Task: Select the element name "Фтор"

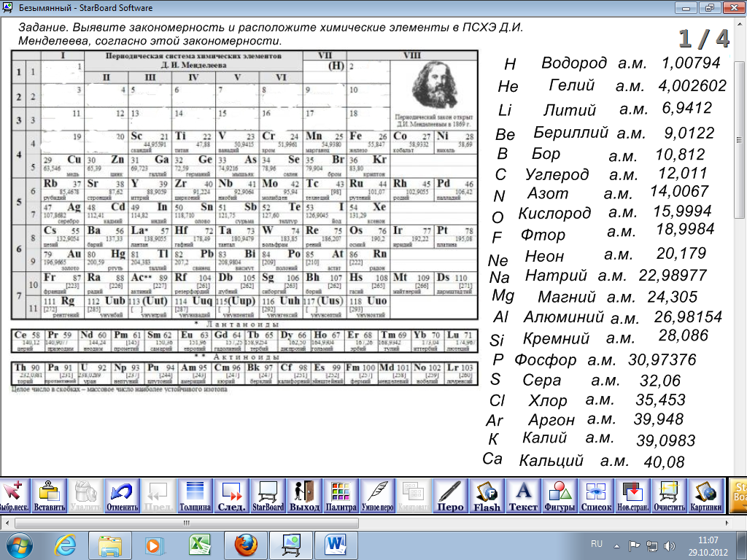Action: [x=543, y=235]
